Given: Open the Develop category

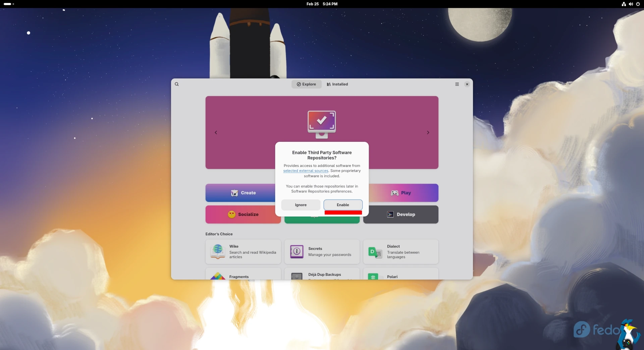Looking at the screenshot, I should [x=400, y=215].
